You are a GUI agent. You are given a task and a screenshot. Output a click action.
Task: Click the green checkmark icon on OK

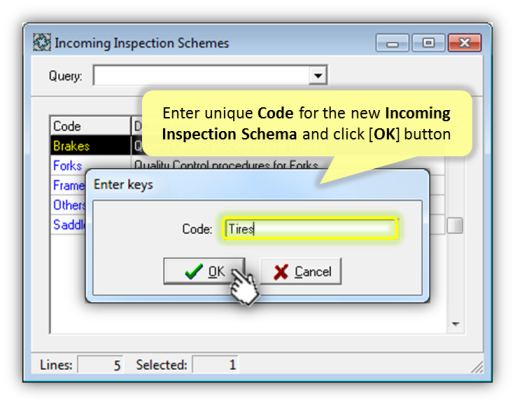pos(194,271)
